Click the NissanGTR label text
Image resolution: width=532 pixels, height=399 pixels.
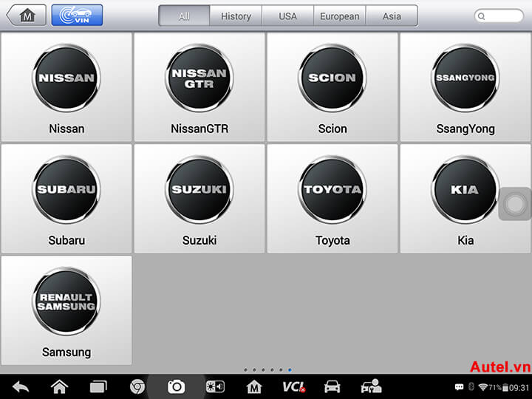(199, 129)
